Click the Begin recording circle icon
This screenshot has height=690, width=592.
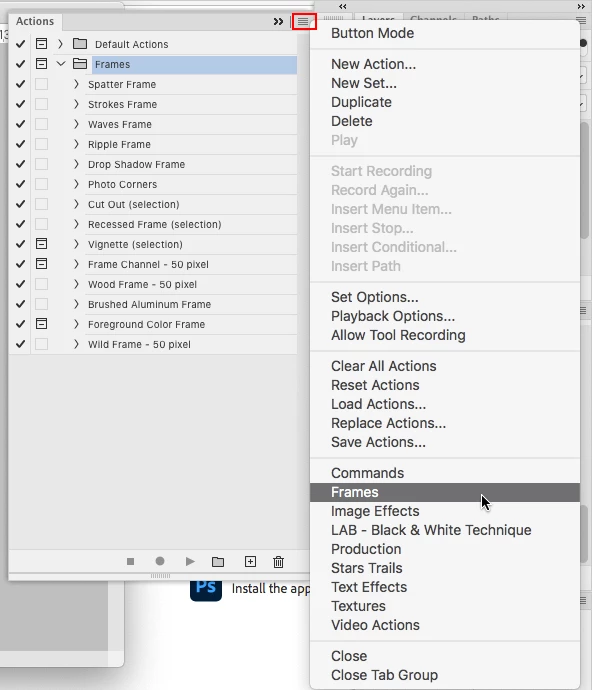(x=160, y=561)
